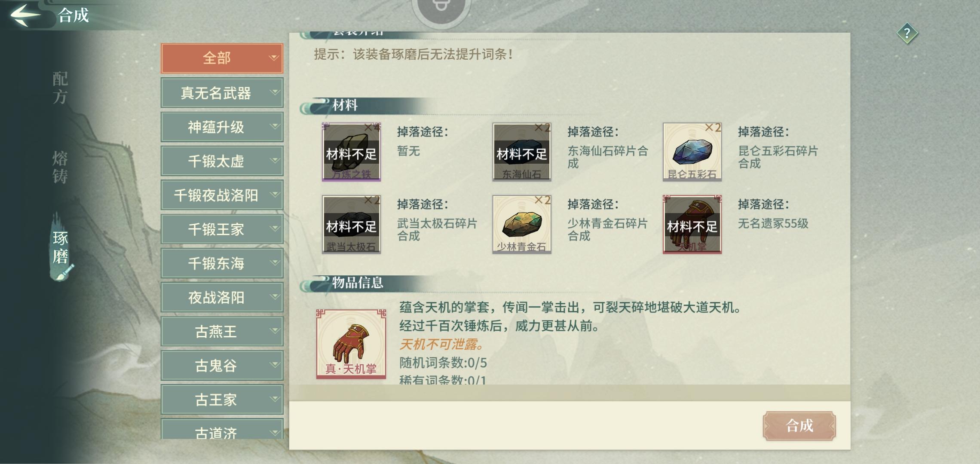Open the help question mark icon
Screen dimensions: 980x464
click(907, 33)
